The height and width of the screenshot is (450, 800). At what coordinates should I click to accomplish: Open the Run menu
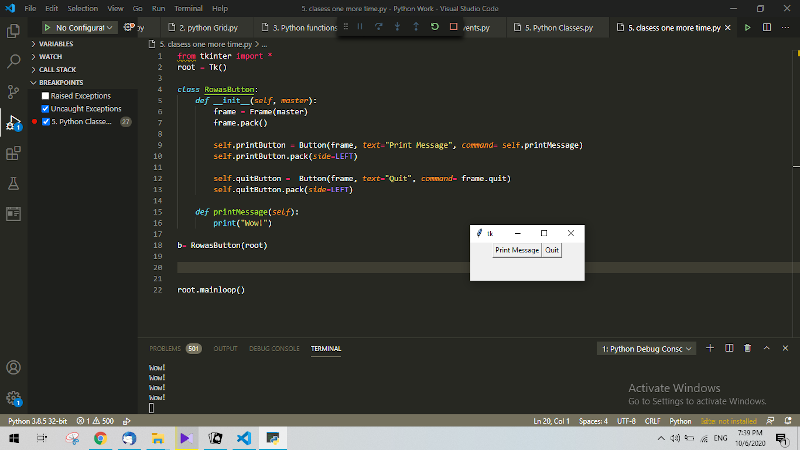click(x=158, y=8)
